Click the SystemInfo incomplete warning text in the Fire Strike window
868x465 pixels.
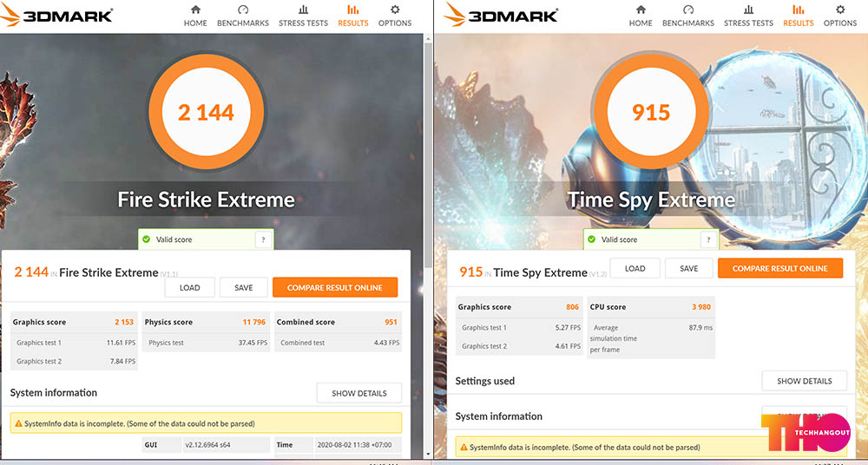[x=140, y=423]
